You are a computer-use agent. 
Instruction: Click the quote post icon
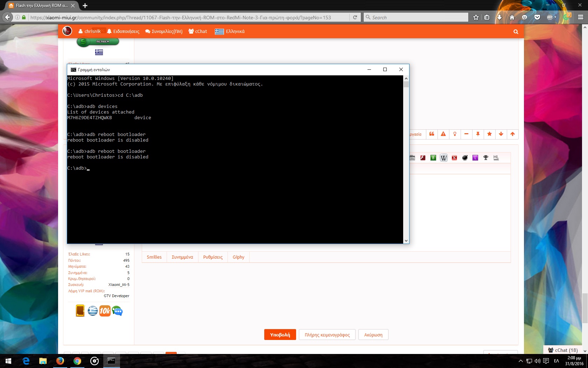pos(432,134)
